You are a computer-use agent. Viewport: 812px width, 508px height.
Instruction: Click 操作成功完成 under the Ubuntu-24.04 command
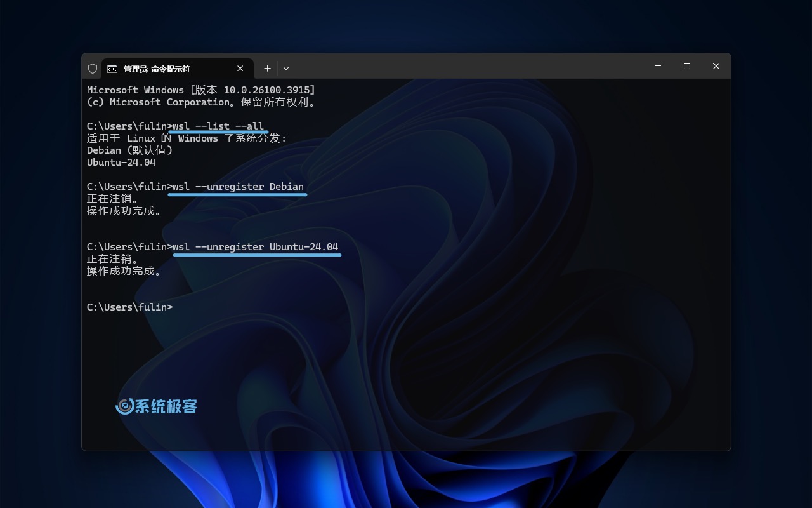pos(124,271)
